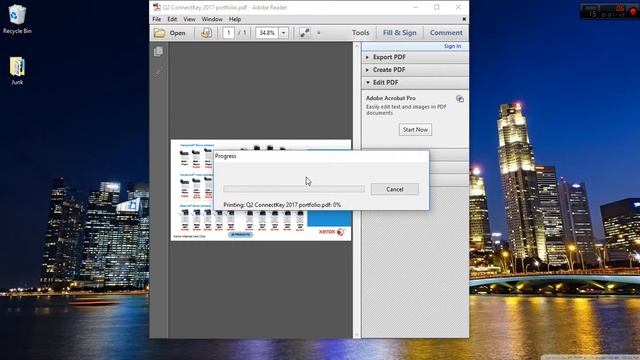Click the Start Now button
Viewport: 640px width, 360px height.
(415, 129)
